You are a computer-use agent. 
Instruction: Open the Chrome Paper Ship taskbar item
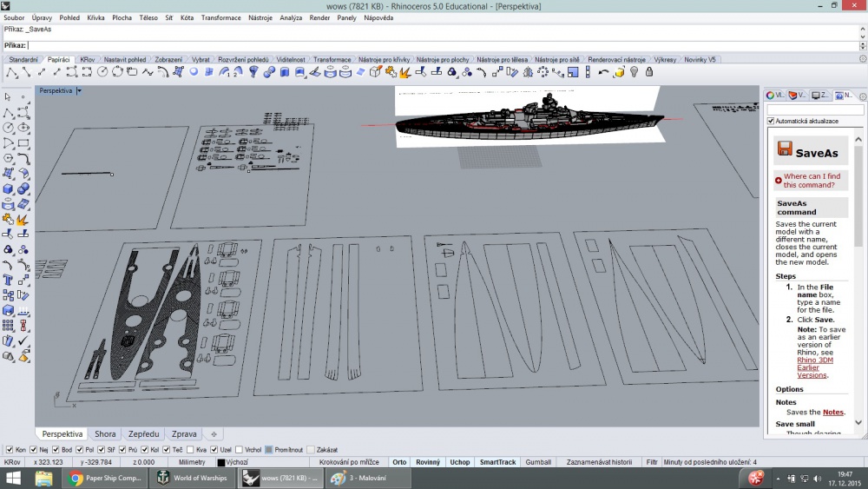tap(105, 478)
